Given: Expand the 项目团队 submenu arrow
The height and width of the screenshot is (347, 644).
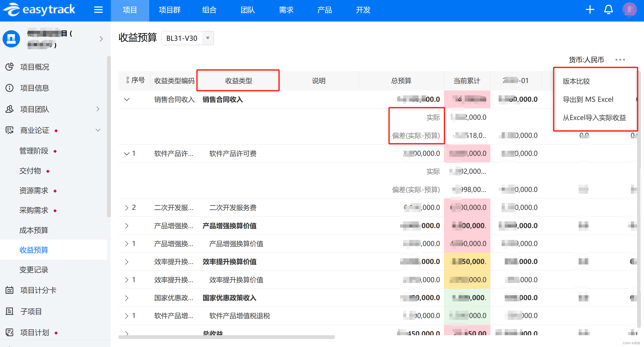Looking at the screenshot, I should pyautogui.click(x=98, y=109).
